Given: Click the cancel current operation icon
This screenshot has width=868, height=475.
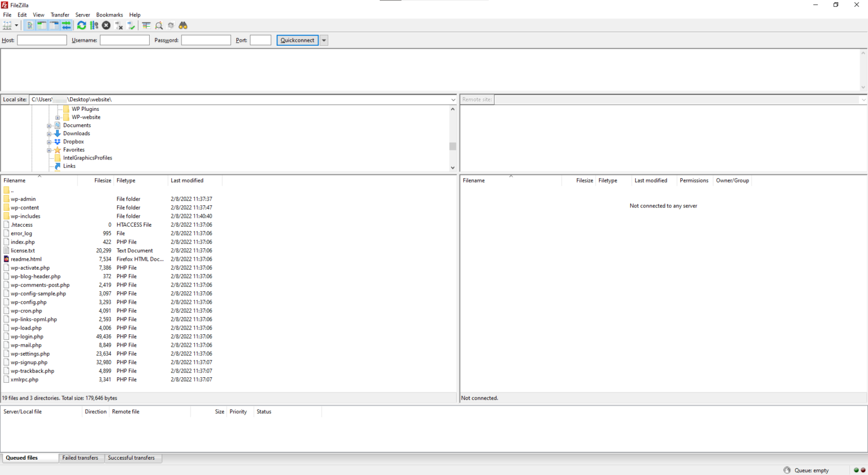Looking at the screenshot, I should pos(106,25).
